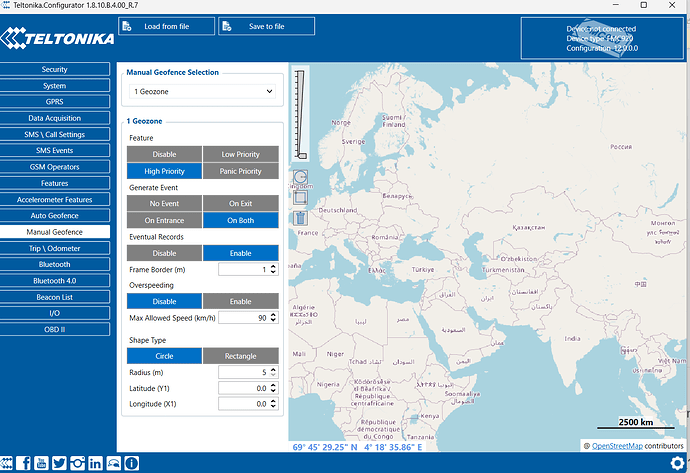The height and width of the screenshot is (473, 690).
Task: Select On Entrance for Generate Event
Action: click(x=164, y=220)
